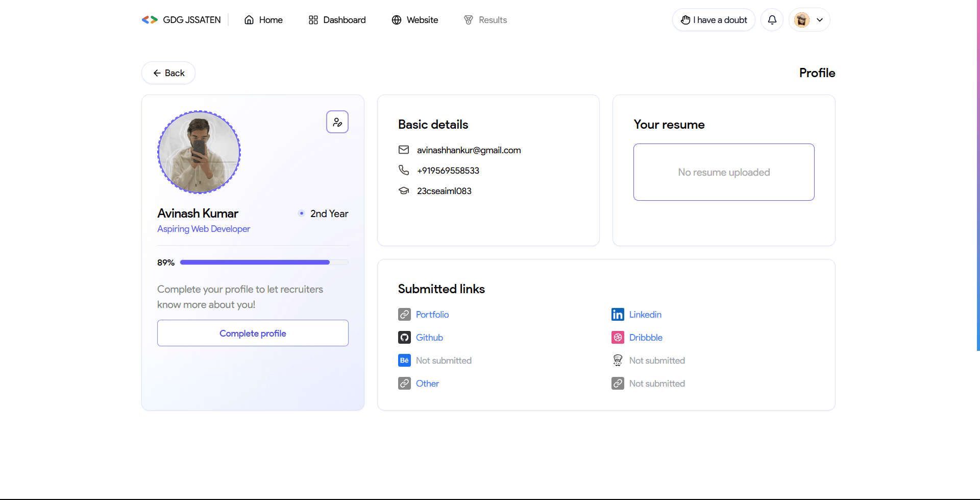Screen dimensions: 980x500
Task: Open the Github link icon
Action: click(x=404, y=337)
